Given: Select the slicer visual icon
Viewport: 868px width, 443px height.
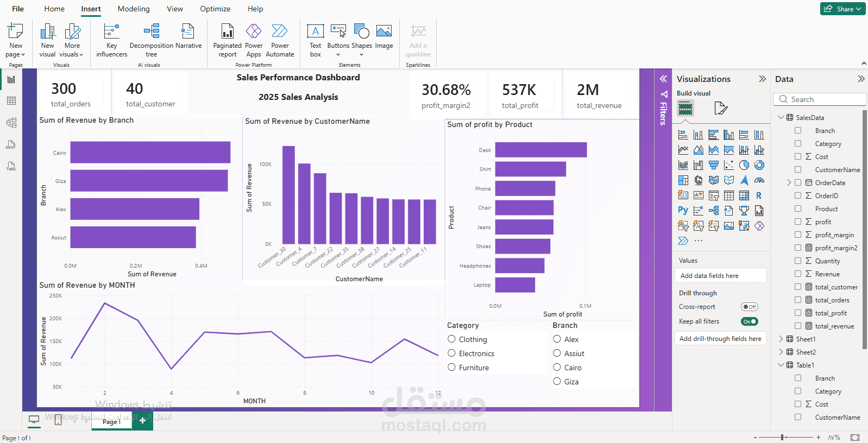Looking at the screenshot, I should pyautogui.click(x=714, y=195).
